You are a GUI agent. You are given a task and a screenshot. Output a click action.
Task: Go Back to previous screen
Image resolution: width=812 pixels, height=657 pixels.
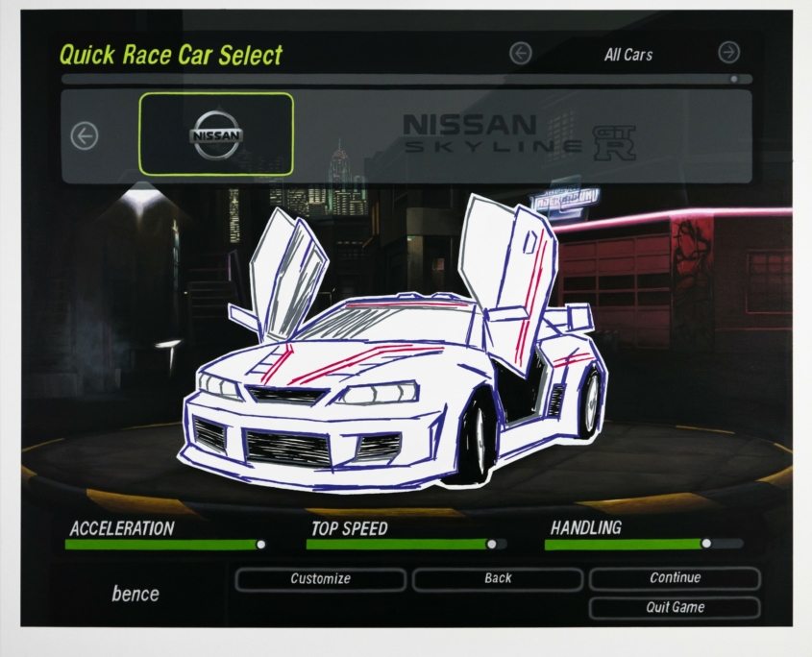click(x=498, y=578)
